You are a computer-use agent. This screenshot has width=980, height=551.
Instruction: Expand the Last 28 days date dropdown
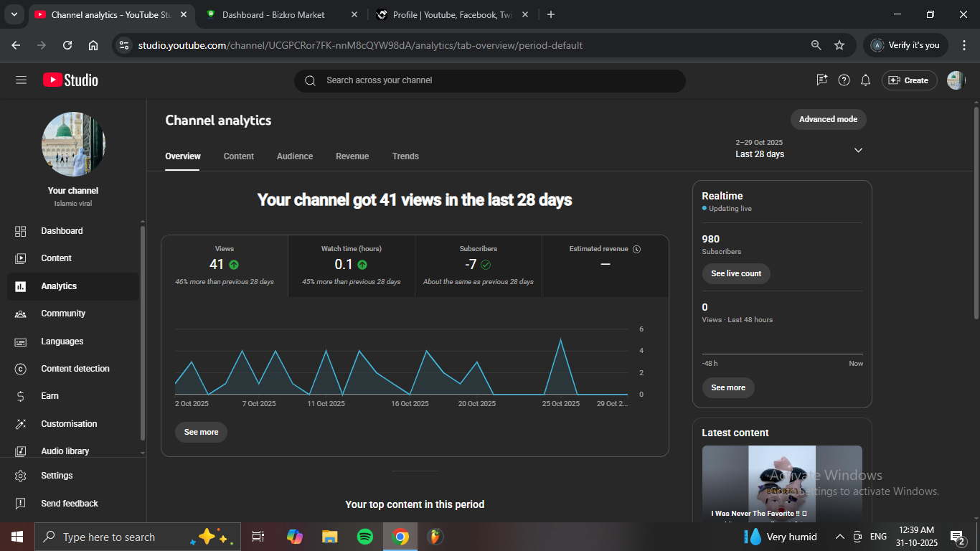[x=858, y=150]
